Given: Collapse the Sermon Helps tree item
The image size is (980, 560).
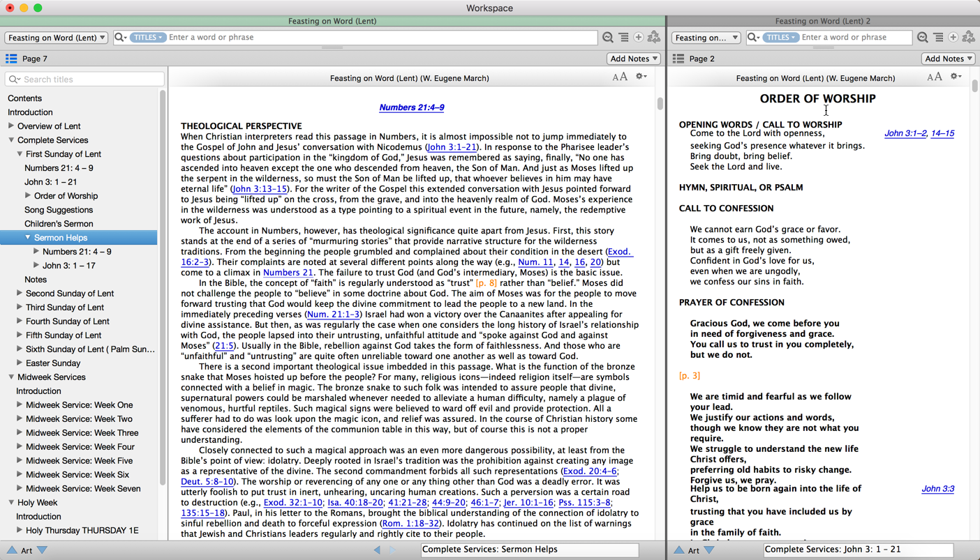Looking at the screenshot, I should click(x=28, y=238).
